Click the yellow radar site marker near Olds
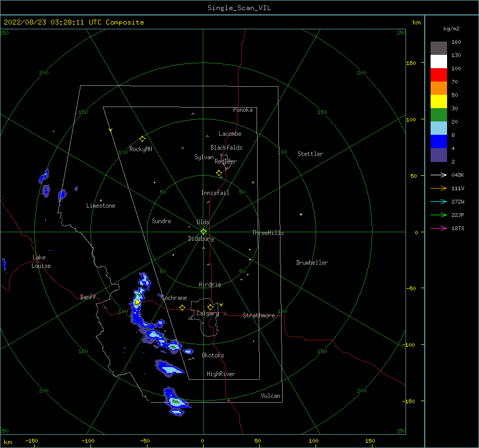479x448 pixels. tap(203, 232)
